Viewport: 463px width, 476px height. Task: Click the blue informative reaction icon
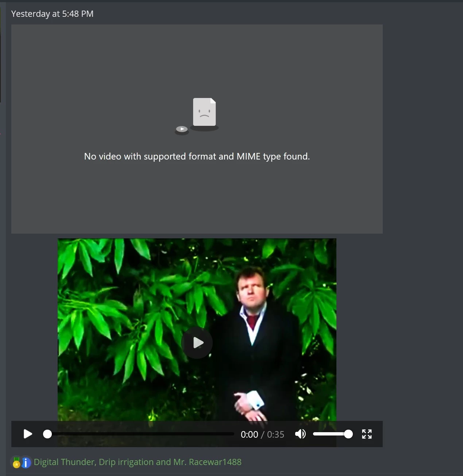[26, 462]
